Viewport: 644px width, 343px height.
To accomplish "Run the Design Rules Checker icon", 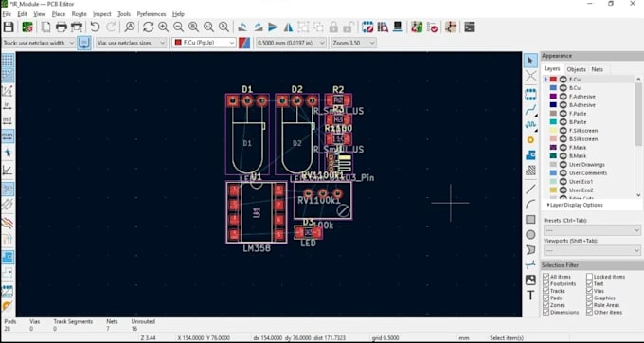I will [x=432, y=27].
